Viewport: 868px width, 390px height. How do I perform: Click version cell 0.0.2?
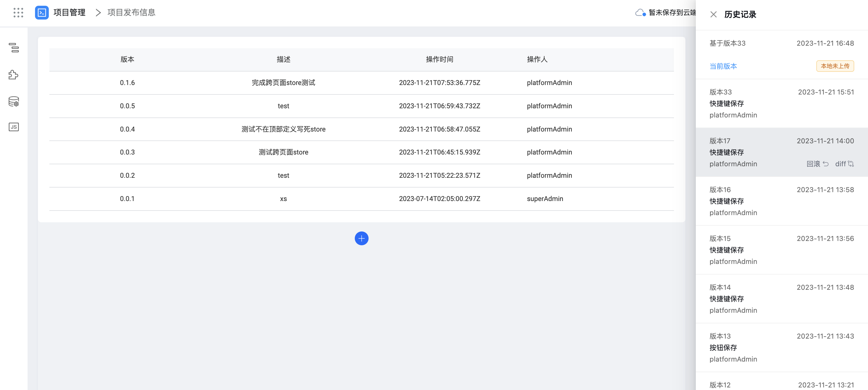point(127,175)
